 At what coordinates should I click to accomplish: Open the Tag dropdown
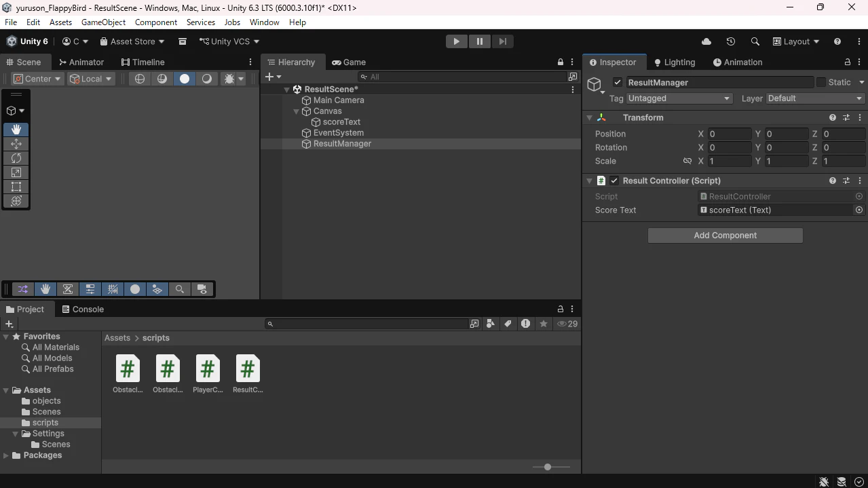click(680, 98)
